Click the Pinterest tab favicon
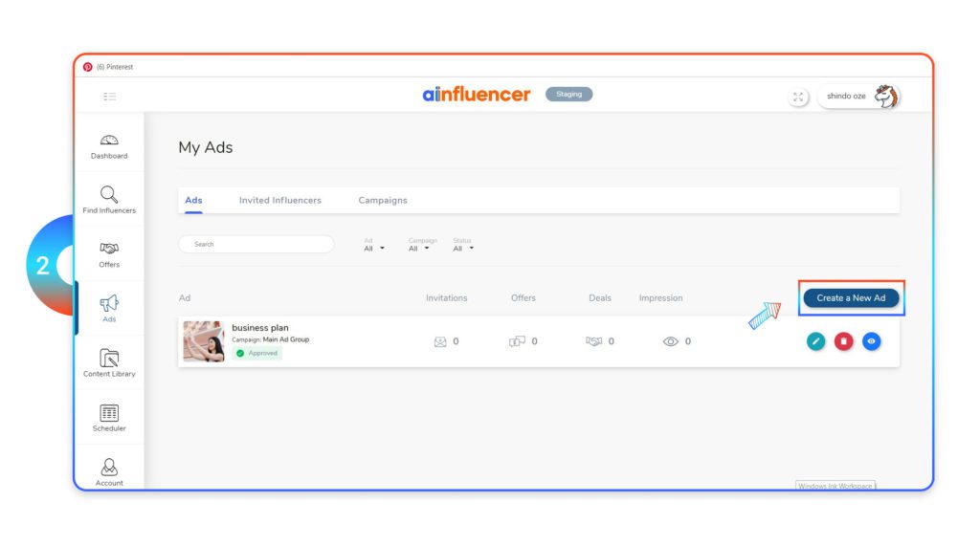 [87, 67]
